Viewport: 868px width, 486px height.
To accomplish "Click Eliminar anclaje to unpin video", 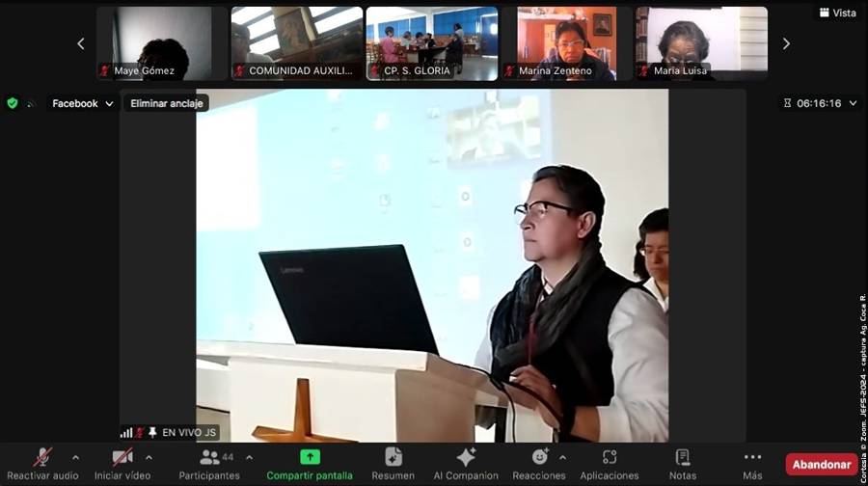I will [x=166, y=103].
